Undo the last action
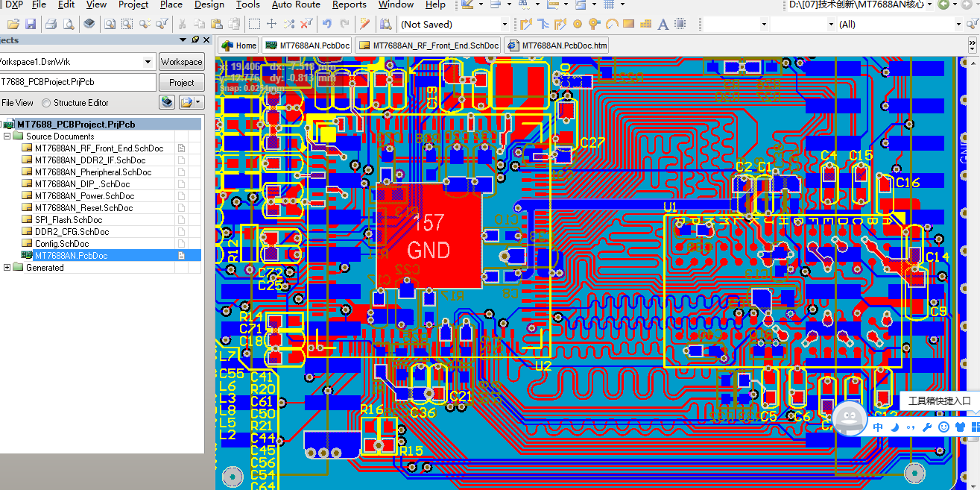This screenshot has height=490, width=980. pos(326,25)
